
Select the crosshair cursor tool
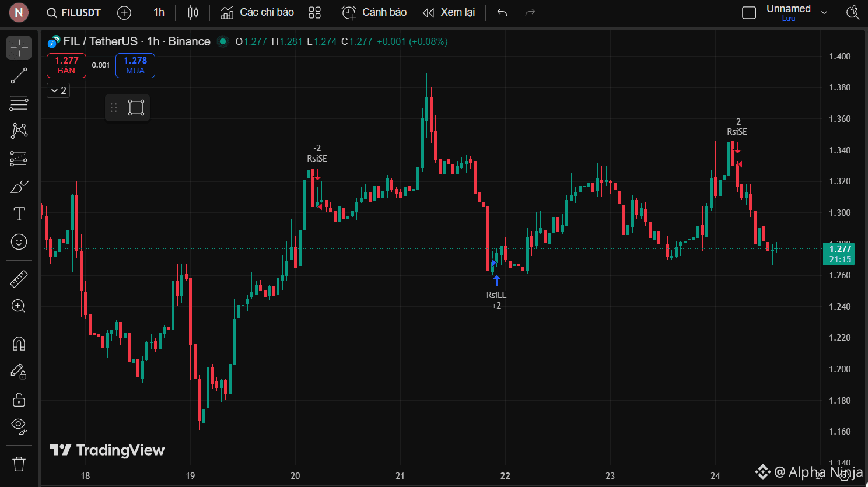[19, 48]
